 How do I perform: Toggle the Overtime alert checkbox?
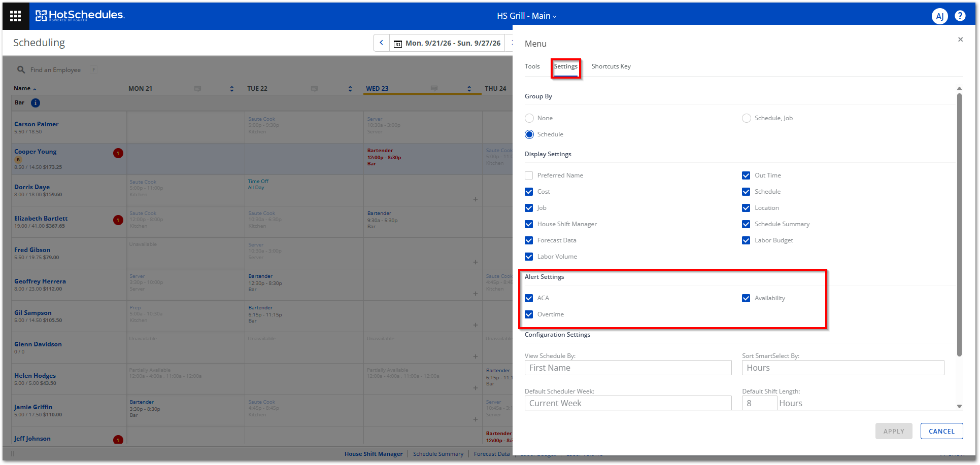coord(529,314)
